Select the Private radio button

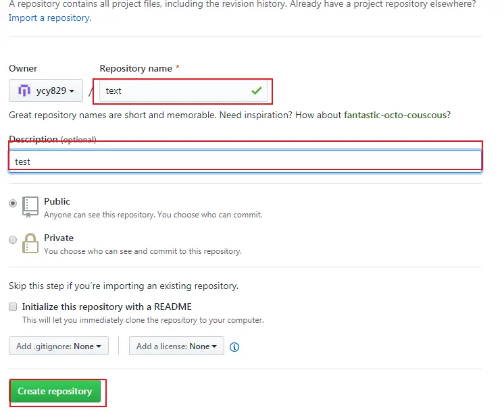(x=13, y=239)
